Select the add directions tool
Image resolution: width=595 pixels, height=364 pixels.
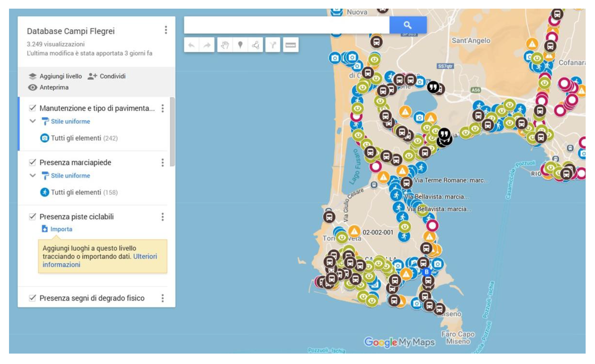[x=273, y=45]
